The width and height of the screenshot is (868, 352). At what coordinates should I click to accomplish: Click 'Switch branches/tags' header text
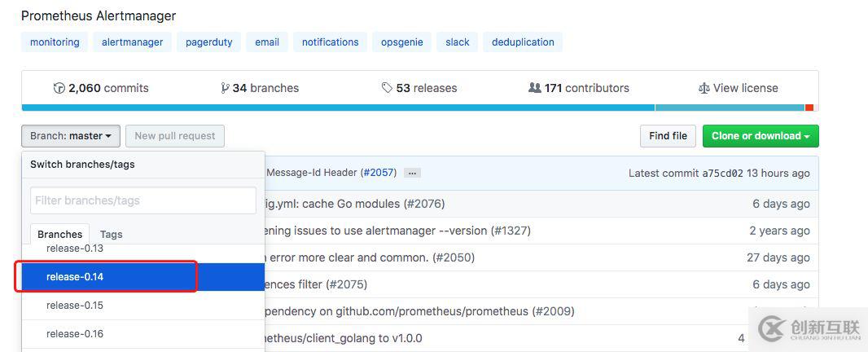(x=82, y=164)
